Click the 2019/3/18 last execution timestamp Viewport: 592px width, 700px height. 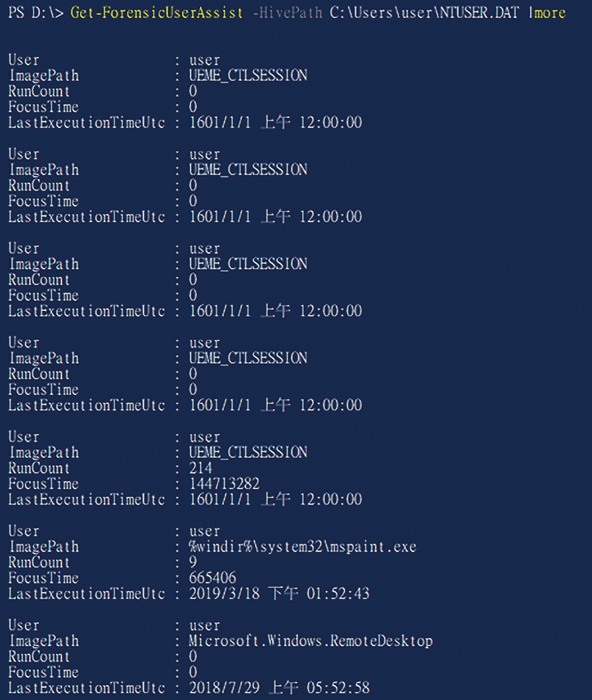279,593
